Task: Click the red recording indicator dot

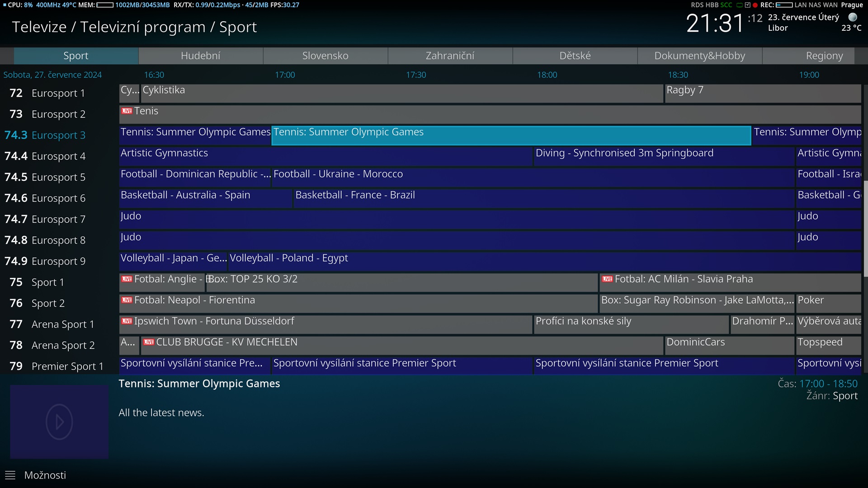Action: pyautogui.click(x=755, y=5)
